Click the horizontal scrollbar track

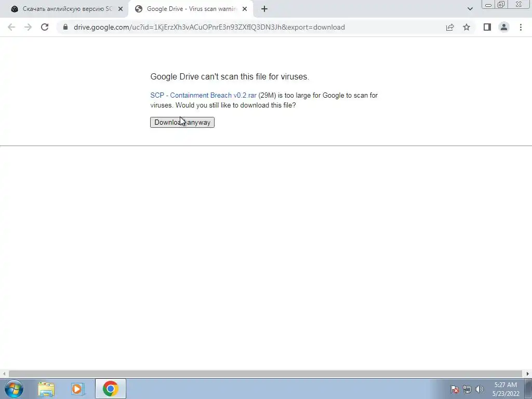[x=265, y=374]
